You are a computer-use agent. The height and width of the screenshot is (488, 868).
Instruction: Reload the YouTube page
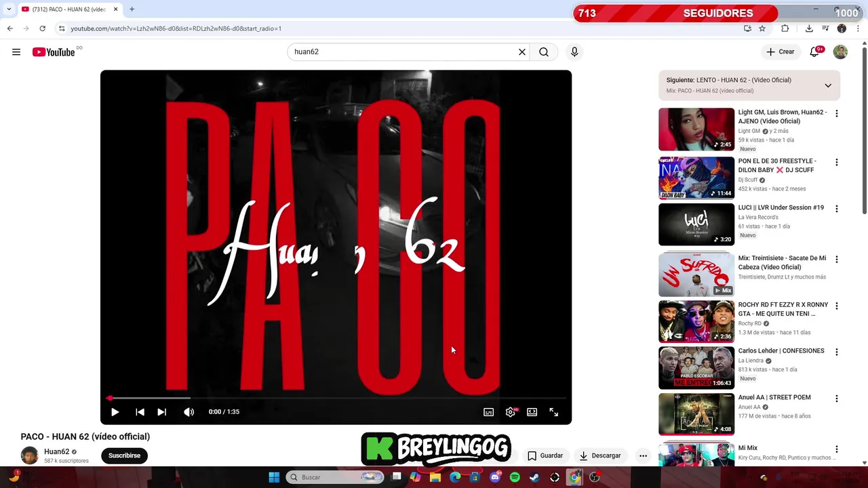(x=42, y=28)
